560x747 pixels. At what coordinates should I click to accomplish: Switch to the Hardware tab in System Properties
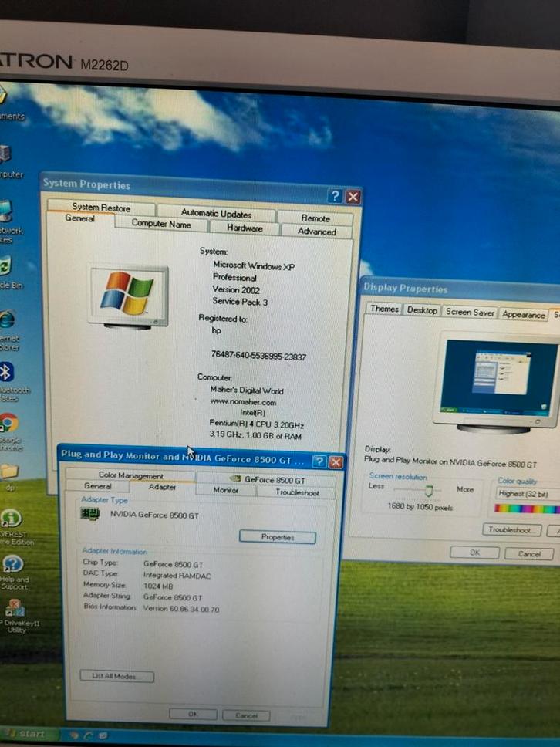(x=245, y=228)
